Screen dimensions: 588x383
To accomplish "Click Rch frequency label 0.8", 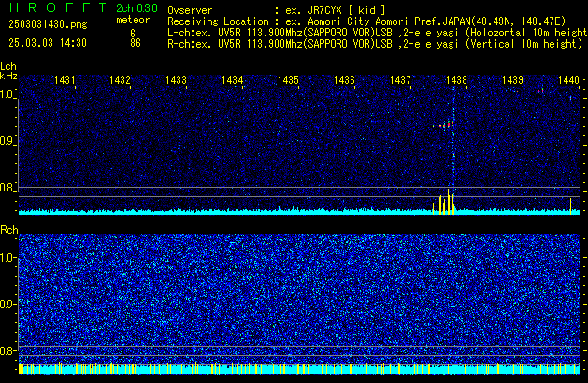I will tap(7, 350).
